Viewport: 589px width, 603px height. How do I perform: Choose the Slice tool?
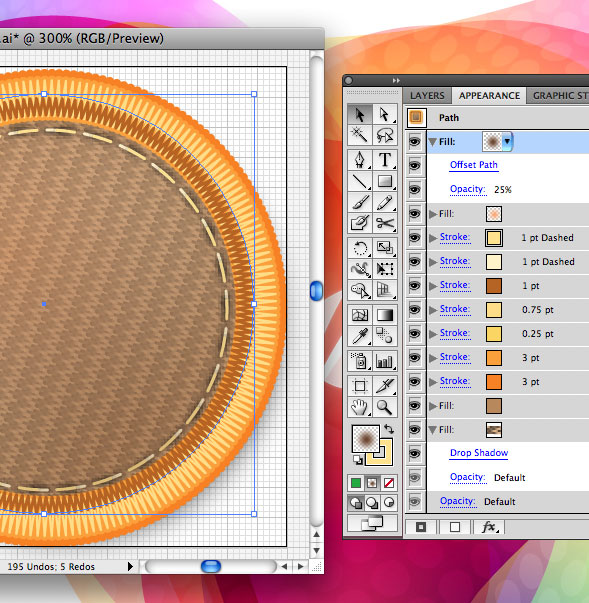(x=384, y=386)
